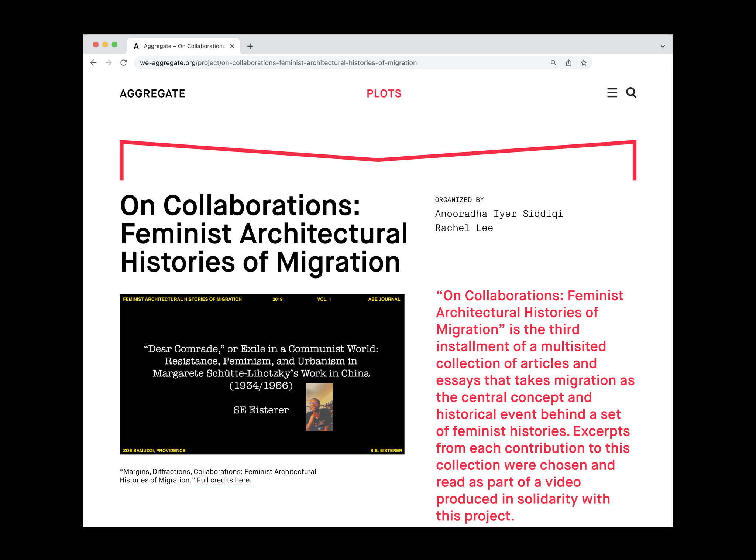Open the PLOTS section link
Screen dimensions: 756x560
coord(384,93)
